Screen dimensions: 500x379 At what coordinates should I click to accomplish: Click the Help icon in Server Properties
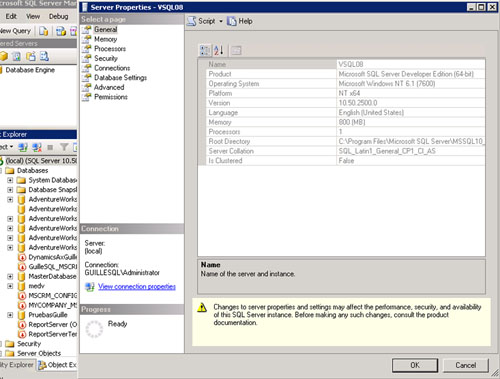click(x=231, y=21)
